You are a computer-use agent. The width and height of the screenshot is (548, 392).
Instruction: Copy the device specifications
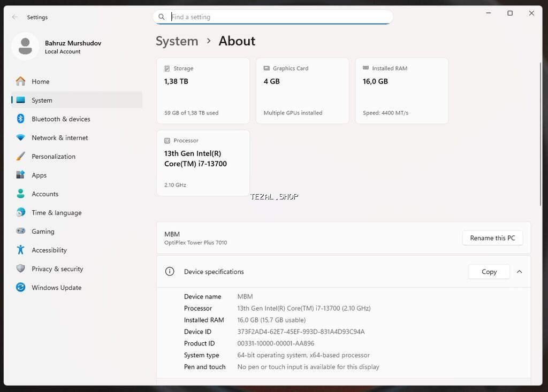[x=489, y=272]
